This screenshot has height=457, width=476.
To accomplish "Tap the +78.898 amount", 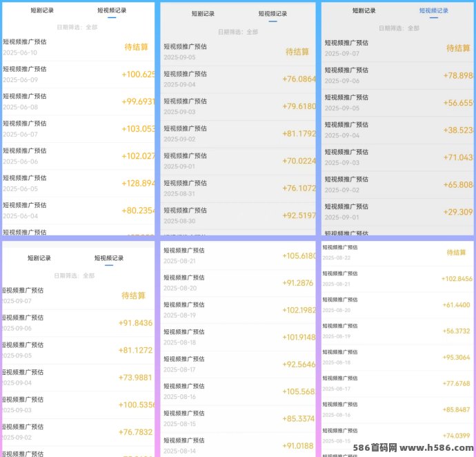I will pyautogui.click(x=458, y=75).
